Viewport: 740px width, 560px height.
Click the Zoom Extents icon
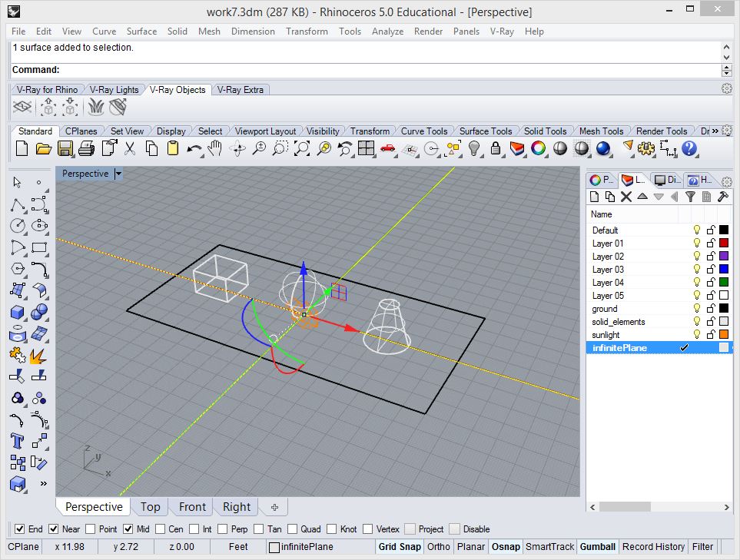302,149
